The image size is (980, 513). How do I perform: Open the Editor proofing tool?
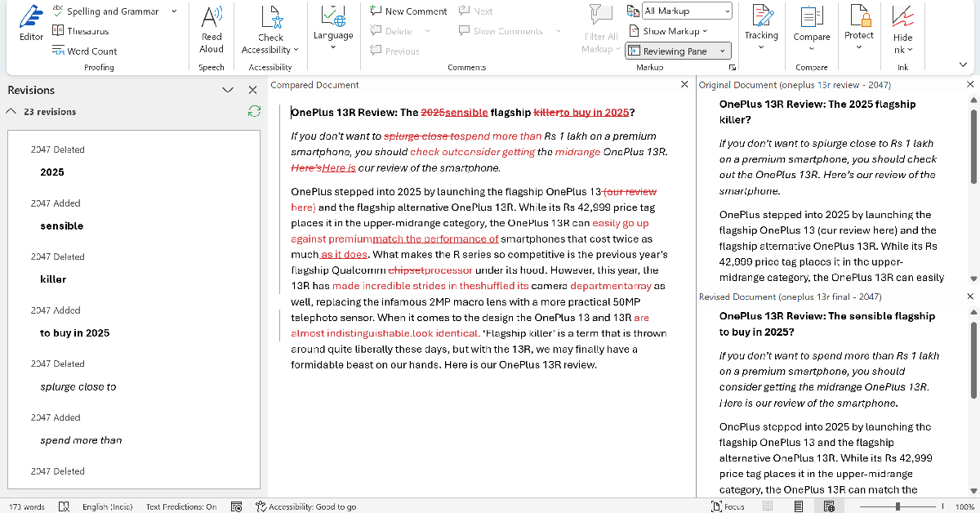click(31, 25)
